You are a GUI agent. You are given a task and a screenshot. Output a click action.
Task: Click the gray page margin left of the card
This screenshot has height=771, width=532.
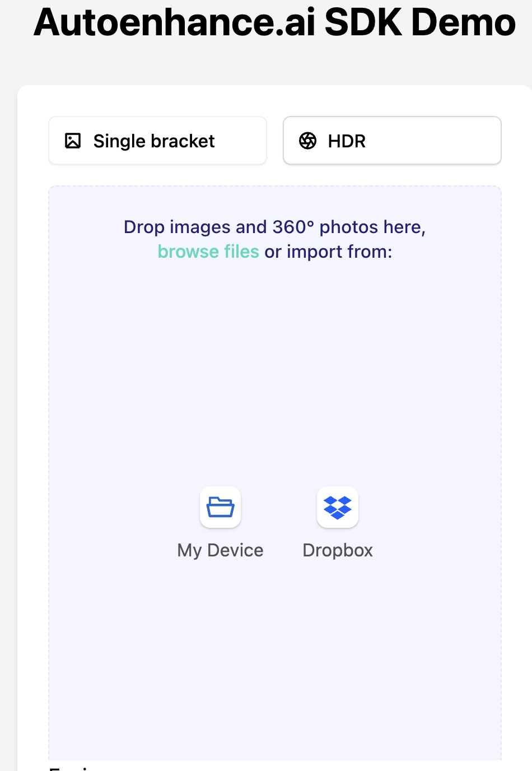tap(8, 392)
